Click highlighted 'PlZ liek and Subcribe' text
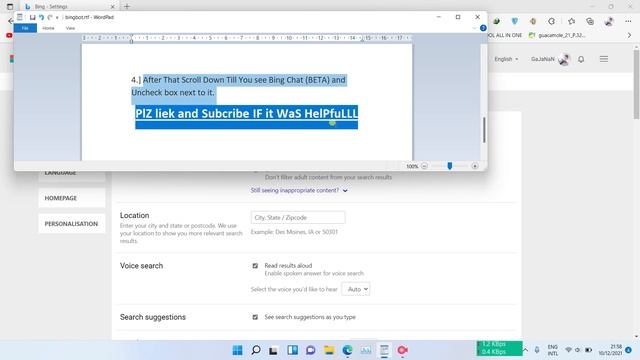Image resolution: width=640 pixels, height=360 pixels. 247,113
